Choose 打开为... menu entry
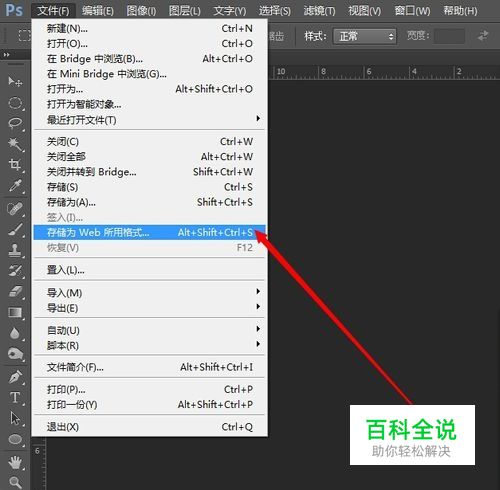This screenshot has width=500, height=490. point(150,89)
